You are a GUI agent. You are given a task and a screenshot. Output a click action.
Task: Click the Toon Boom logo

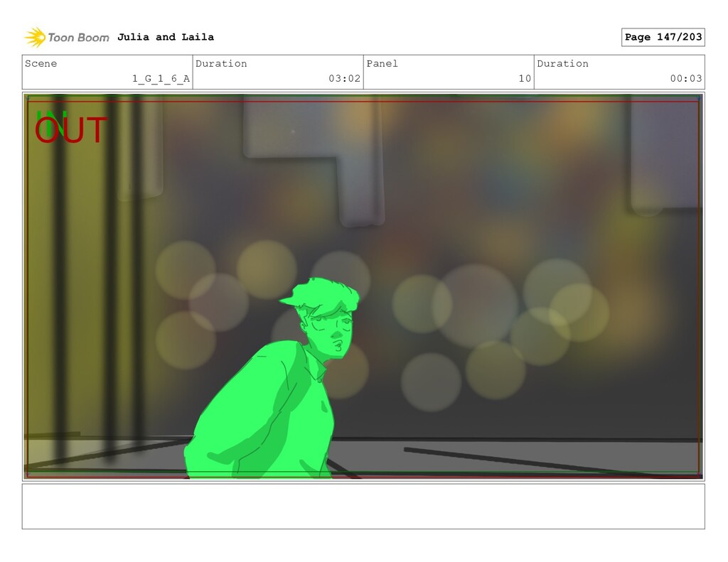point(66,38)
